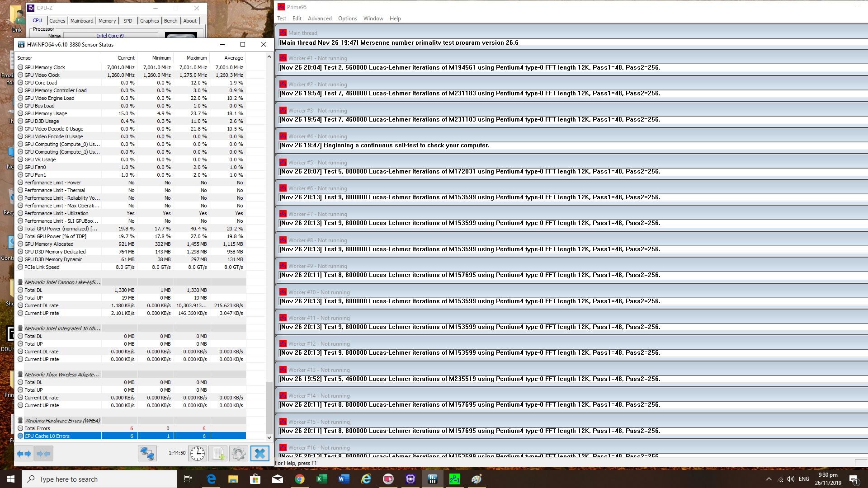Click the Worker #8 window icon in Prime95
The image size is (868, 488).
pos(283,240)
